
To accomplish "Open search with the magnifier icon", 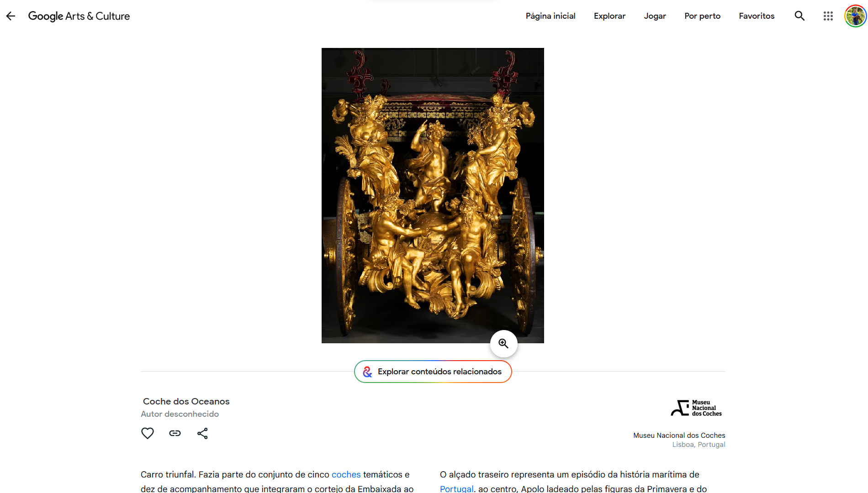I will point(799,16).
